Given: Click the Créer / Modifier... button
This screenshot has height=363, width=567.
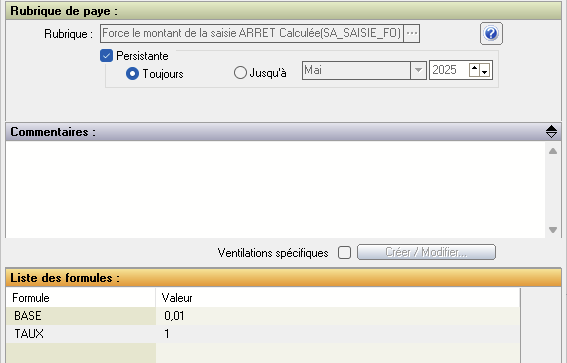Looking at the screenshot, I should click(426, 252).
